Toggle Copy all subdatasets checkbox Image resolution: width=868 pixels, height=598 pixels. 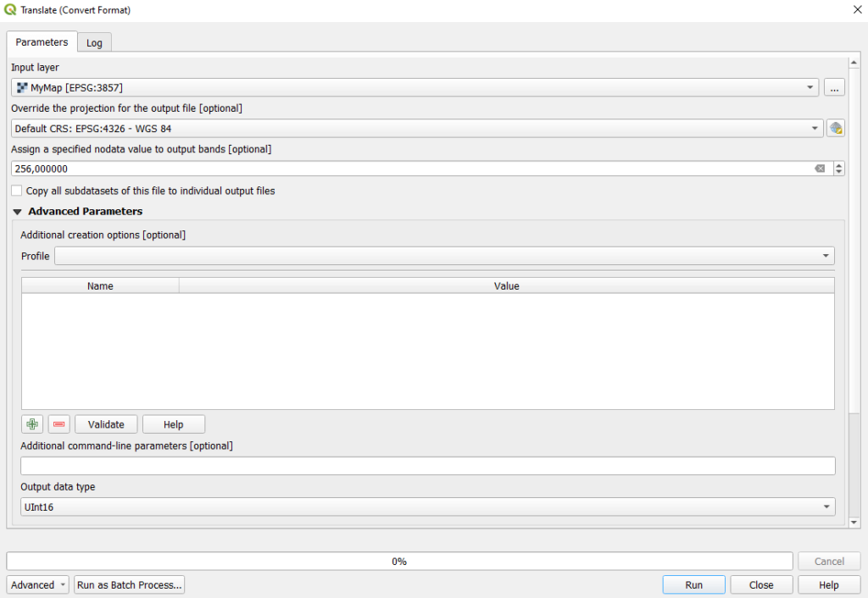pos(17,191)
